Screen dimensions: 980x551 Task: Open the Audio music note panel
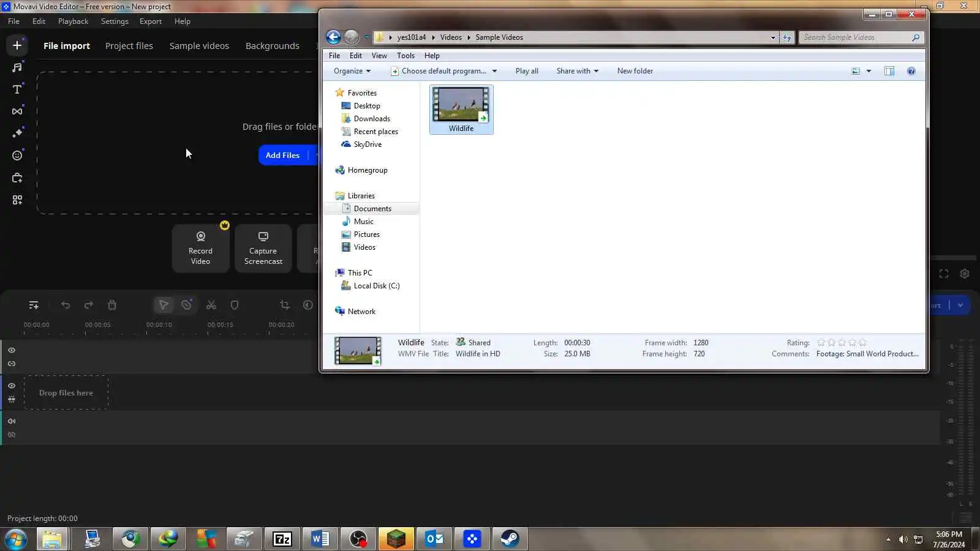(x=17, y=67)
